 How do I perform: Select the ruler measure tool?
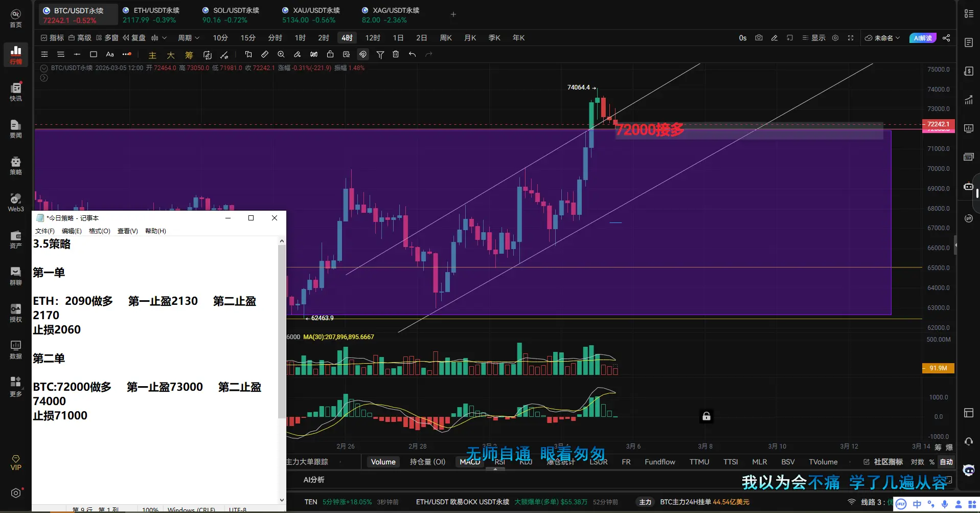point(264,54)
